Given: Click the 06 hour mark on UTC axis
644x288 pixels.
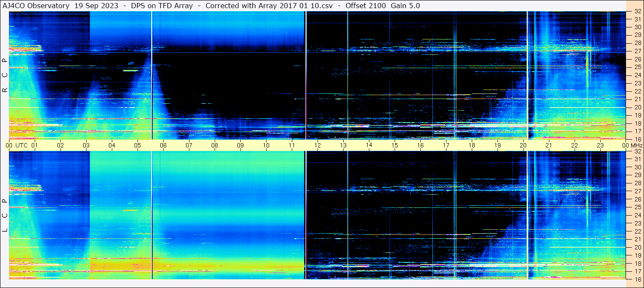Looking at the screenshot, I should pos(163,145).
